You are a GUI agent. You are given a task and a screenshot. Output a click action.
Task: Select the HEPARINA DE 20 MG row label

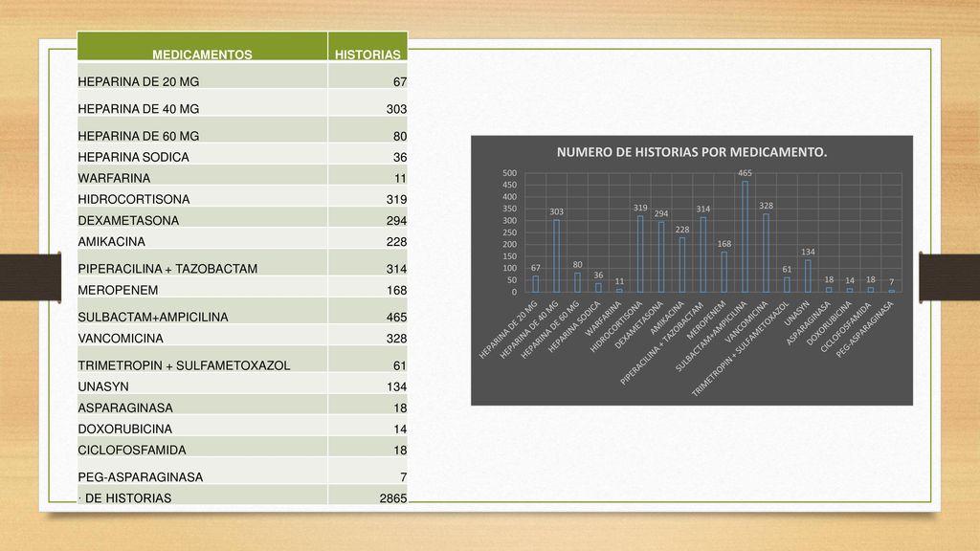[x=139, y=82]
